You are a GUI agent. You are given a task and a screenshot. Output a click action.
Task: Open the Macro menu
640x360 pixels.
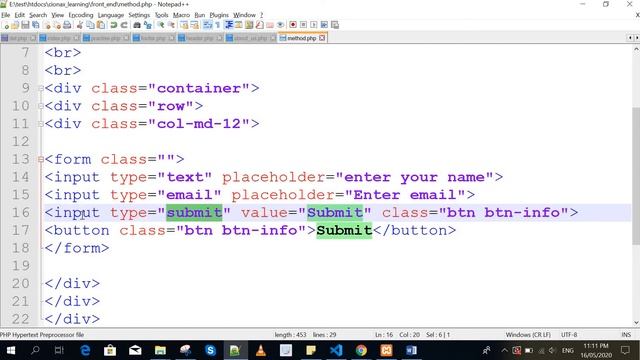[181, 15]
